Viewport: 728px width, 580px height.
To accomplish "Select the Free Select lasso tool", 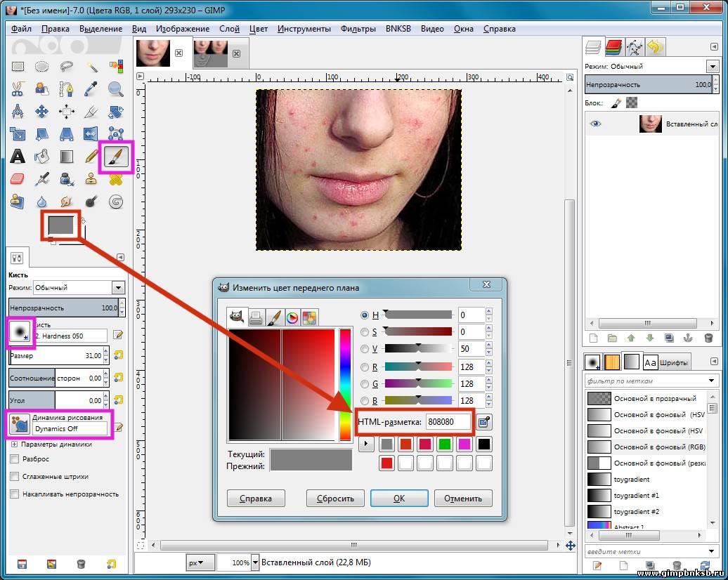I will (x=66, y=66).
